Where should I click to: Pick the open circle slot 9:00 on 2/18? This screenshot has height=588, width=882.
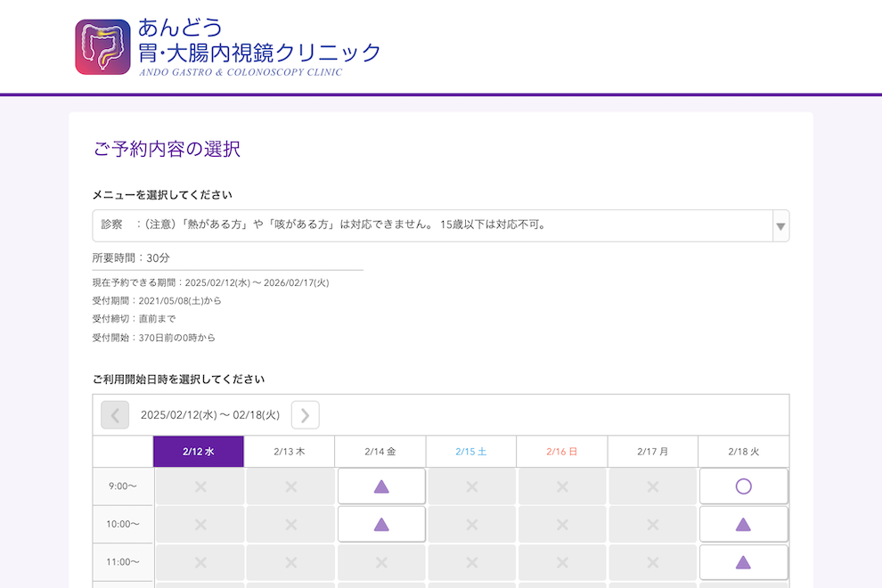point(743,486)
